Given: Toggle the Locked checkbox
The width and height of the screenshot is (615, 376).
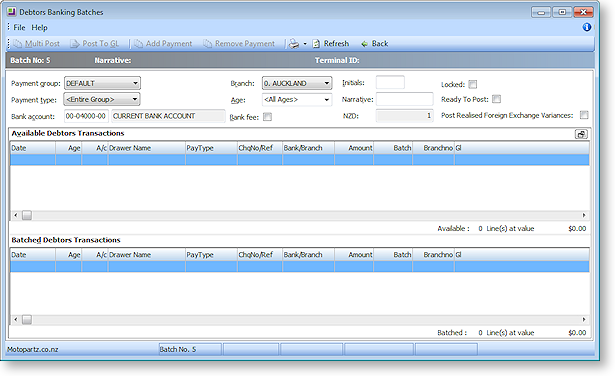Looking at the screenshot, I should (473, 84).
